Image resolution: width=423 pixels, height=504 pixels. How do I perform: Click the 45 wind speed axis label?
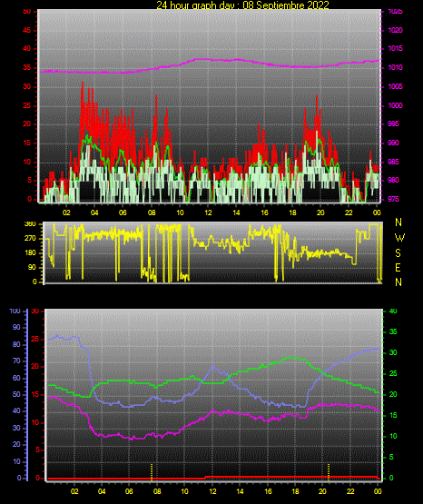pos(26,30)
